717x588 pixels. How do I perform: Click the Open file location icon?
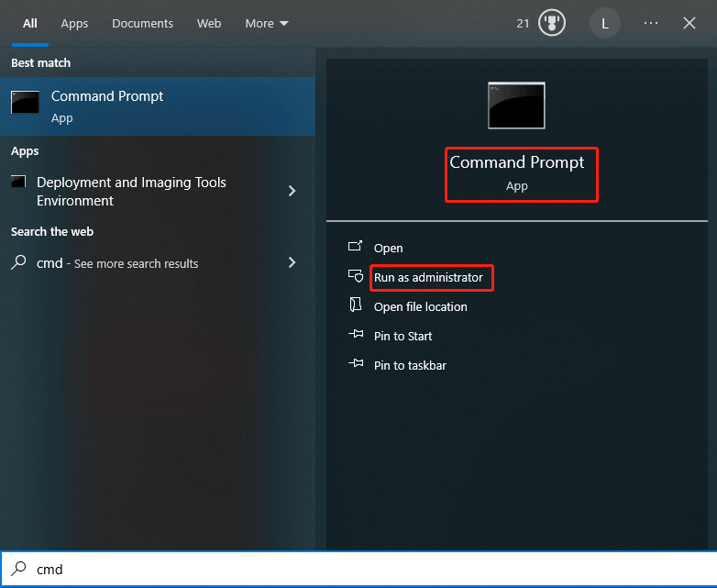coord(356,305)
